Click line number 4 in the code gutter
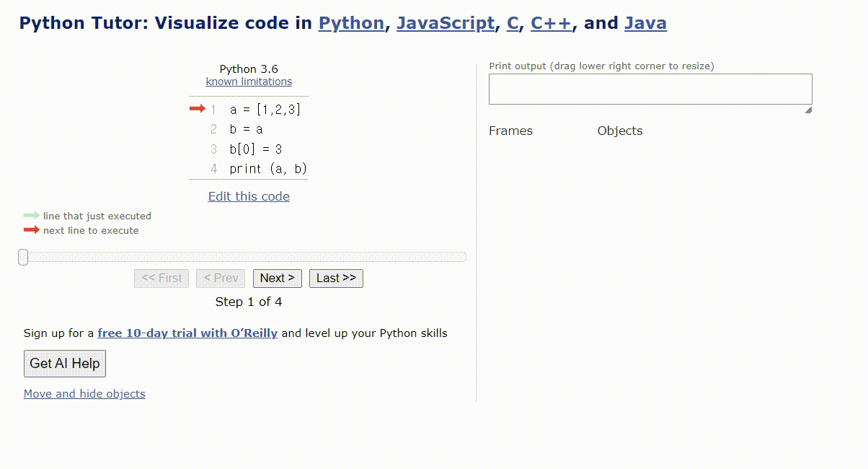 [213, 169]
